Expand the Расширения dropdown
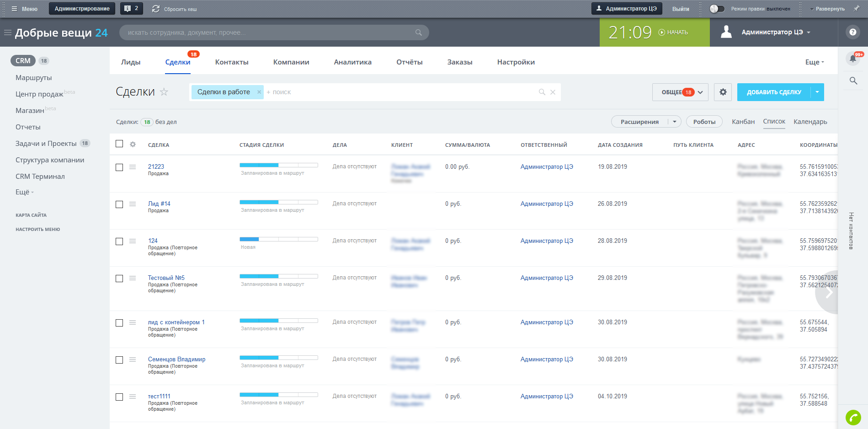The height and width of the screenshot is (429, 868). [675, 122]
